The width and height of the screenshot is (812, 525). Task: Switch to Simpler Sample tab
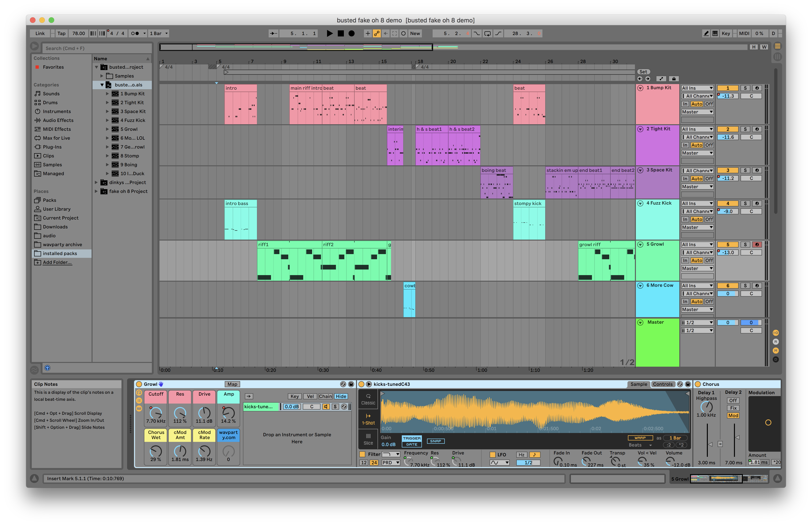coord(638,384)
